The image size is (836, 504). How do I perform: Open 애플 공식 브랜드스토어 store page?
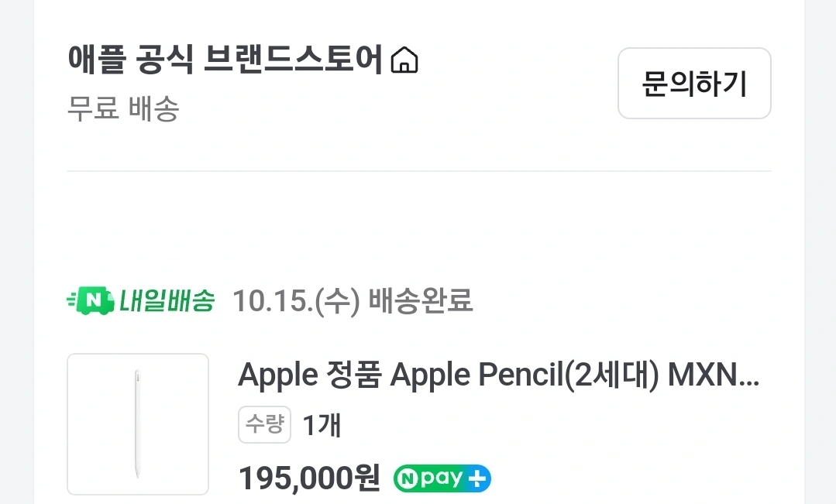point(225,60)
